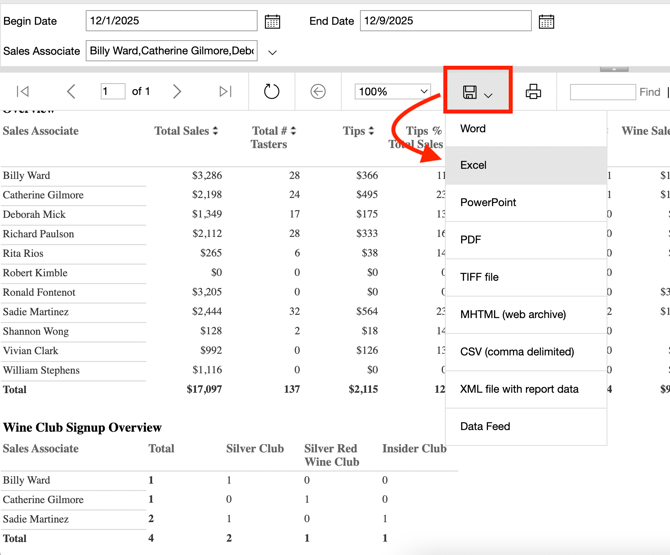This screenshot has width=670, height=555.
Task: Jump to last report page
Action: click(x=225, y=92)
